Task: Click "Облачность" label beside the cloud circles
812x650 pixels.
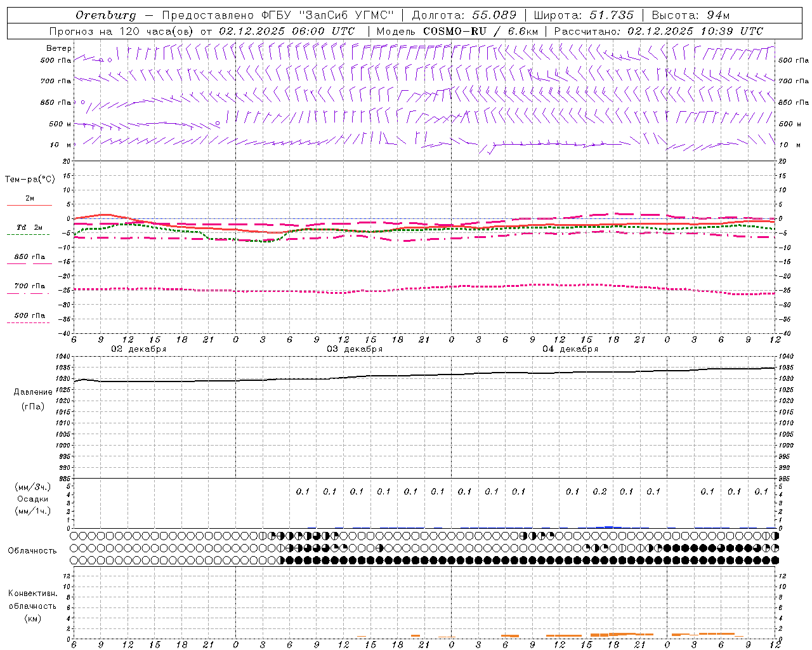Action: 32,551
